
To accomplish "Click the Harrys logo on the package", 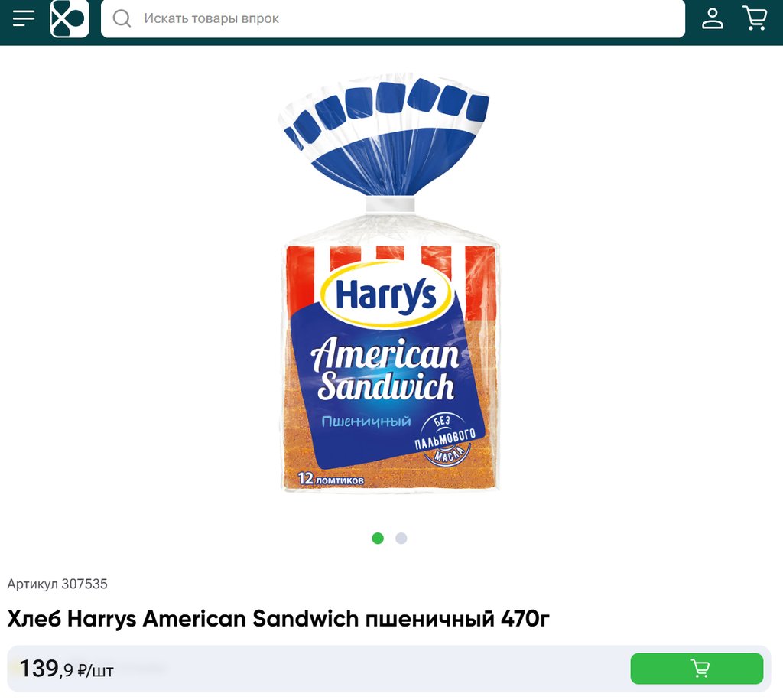I will (386, 295).
